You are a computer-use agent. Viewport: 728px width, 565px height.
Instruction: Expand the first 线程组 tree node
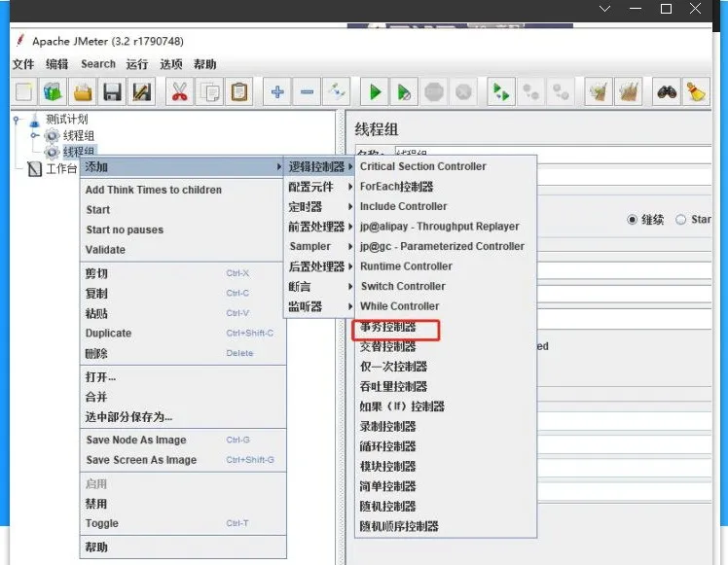34,135
